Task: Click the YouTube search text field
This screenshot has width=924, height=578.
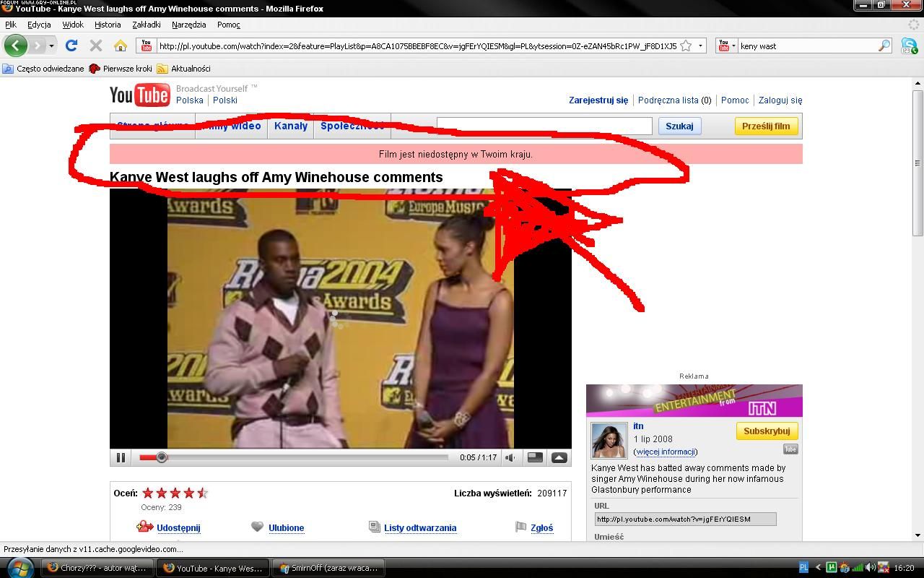Action: coord(544,126)
